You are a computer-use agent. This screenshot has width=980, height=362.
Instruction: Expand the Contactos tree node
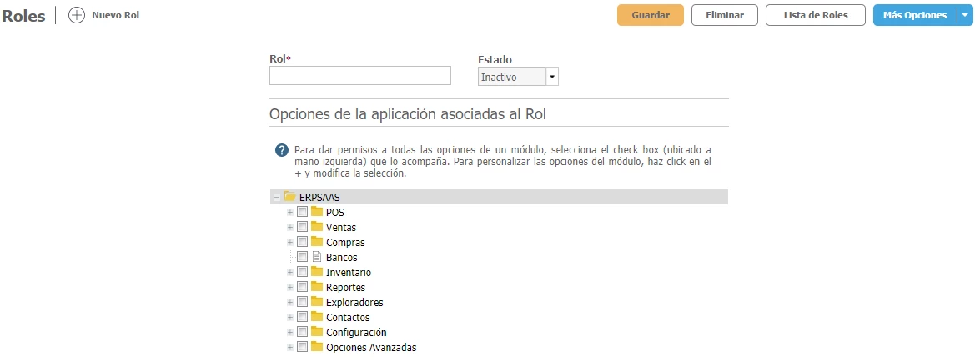(290, 318)
